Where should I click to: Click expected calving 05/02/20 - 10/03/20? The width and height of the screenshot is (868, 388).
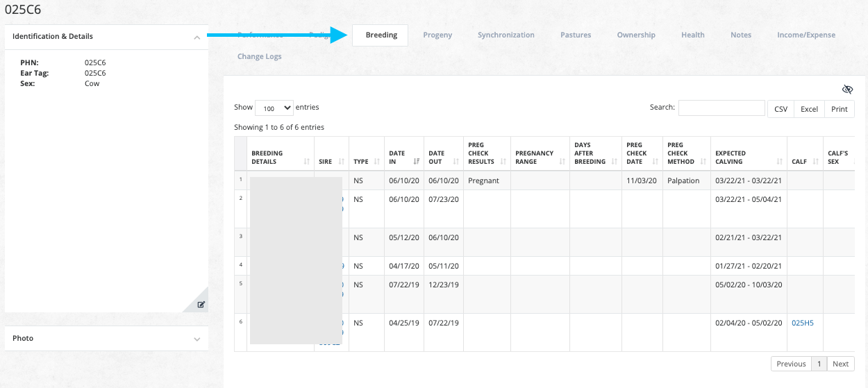(x=749, y=285)
